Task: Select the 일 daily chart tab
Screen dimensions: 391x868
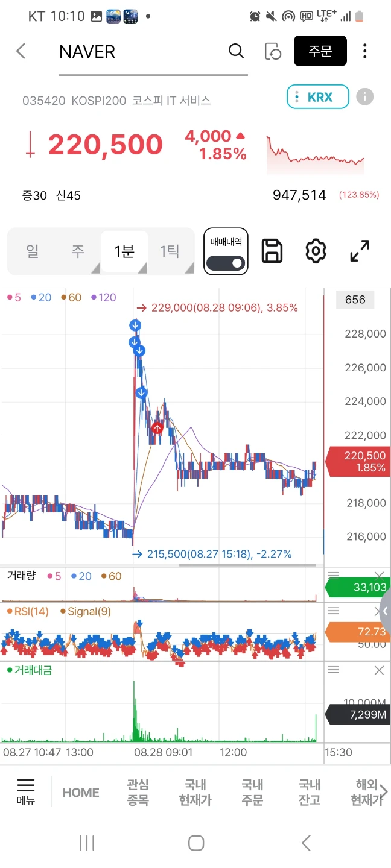Action: 32,251
